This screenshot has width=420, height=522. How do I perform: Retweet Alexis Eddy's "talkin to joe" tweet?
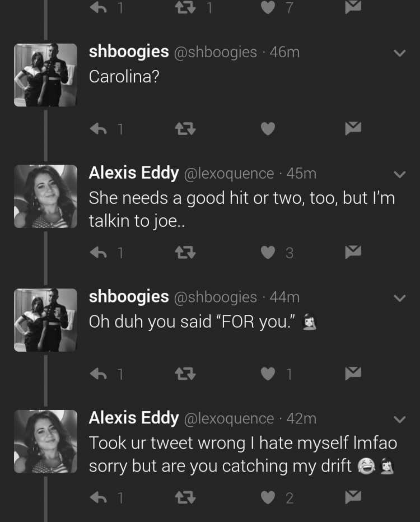coord(185,253)
